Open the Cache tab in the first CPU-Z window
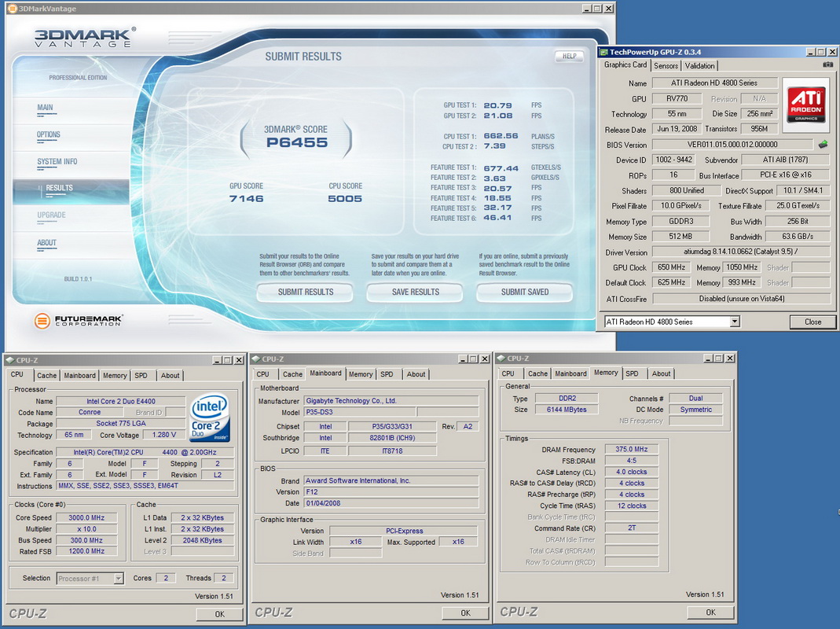 pyautogui.click(x=46, y=375)
